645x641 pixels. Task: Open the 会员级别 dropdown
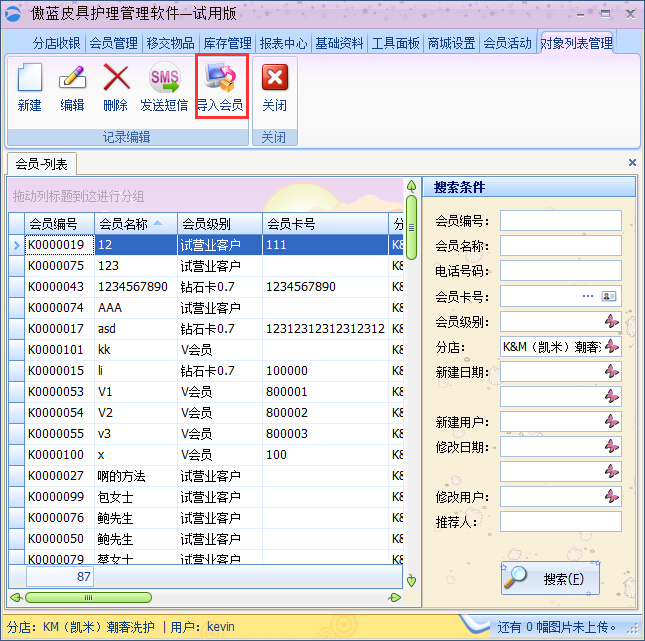(611, 321)
